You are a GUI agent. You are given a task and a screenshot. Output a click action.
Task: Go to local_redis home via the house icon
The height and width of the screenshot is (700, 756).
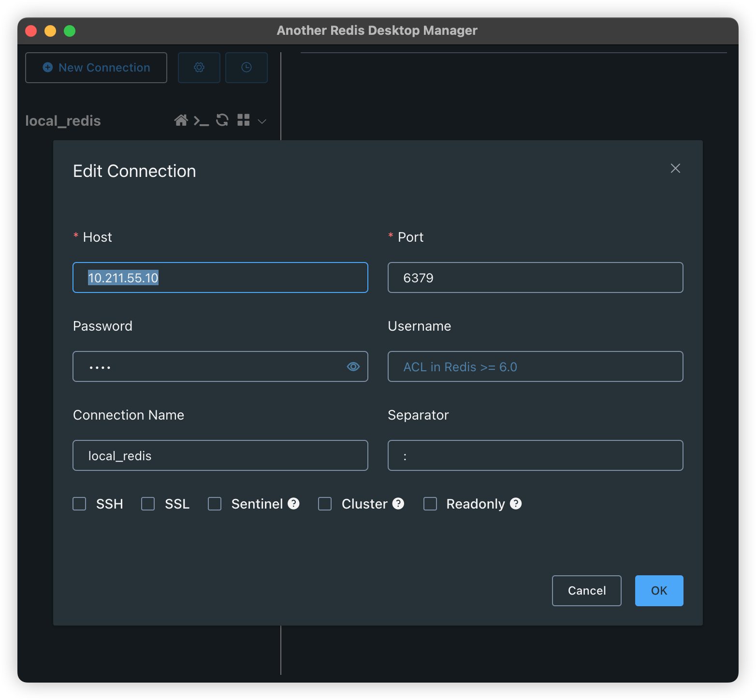(x=181, y=120)
